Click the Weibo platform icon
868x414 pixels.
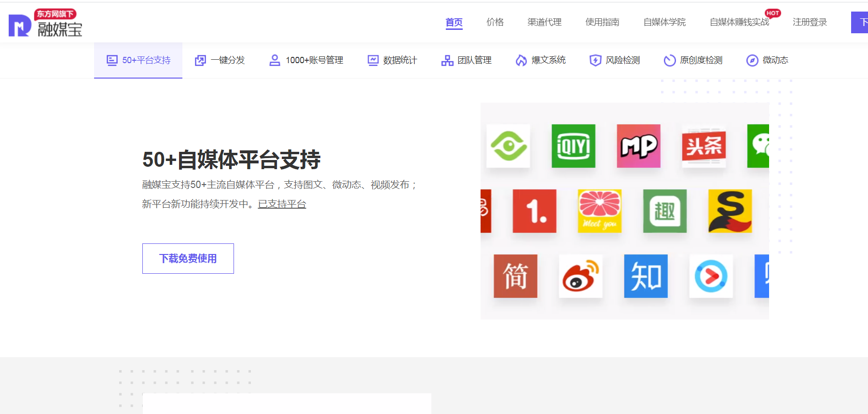[x=581, y=276]
